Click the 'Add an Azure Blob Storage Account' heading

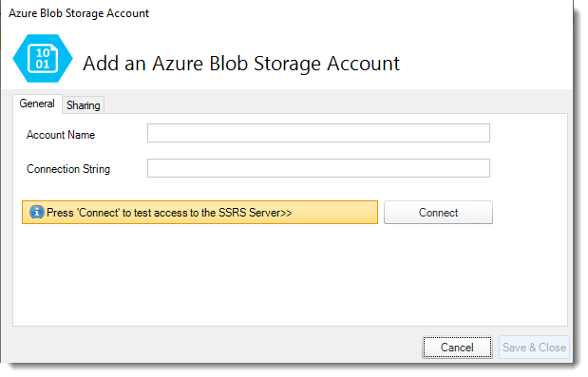coord(241,64)
